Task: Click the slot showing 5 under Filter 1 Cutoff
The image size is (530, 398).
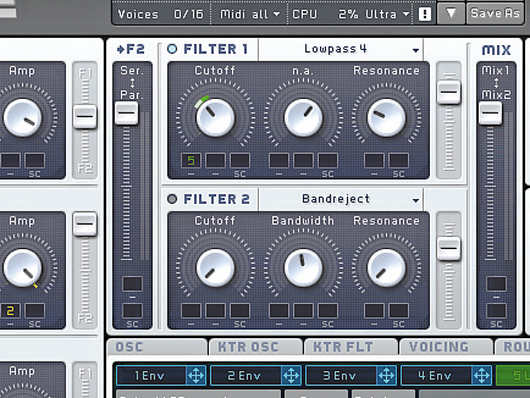Action: coord(191,160)
